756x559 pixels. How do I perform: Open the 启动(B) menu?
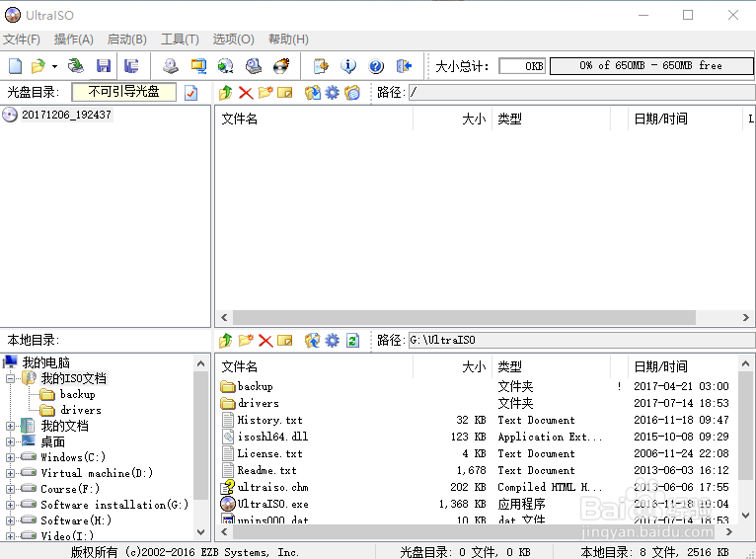point(126,40)
